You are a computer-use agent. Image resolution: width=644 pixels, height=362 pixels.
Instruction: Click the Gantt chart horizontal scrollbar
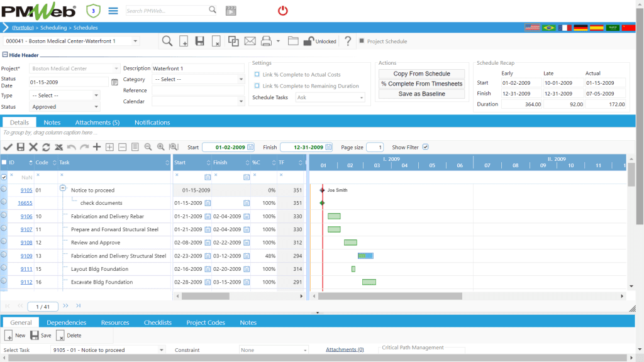390,296
